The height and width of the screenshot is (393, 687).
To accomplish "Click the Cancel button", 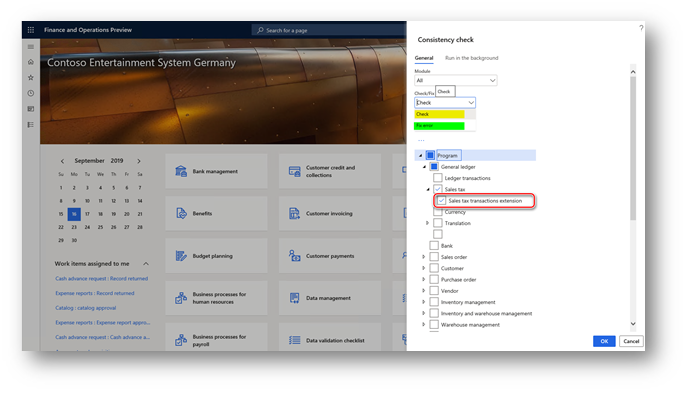I will 631,341.
